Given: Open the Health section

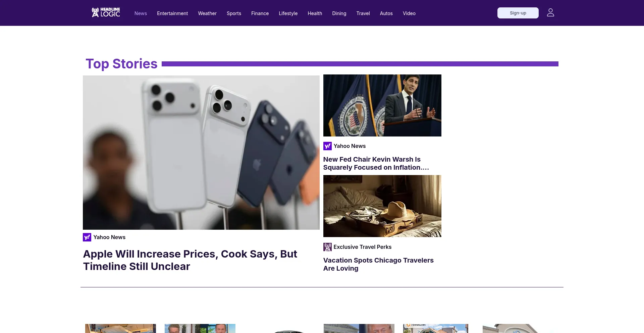Looking at the screenshot, I should click(315, 13).
